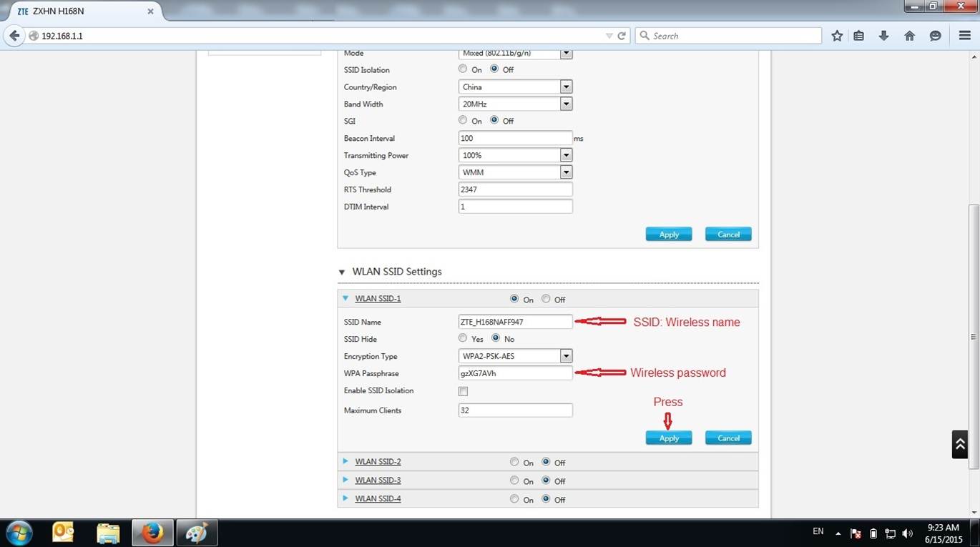Click the browser Back arrow button

[x=14, y=36]
